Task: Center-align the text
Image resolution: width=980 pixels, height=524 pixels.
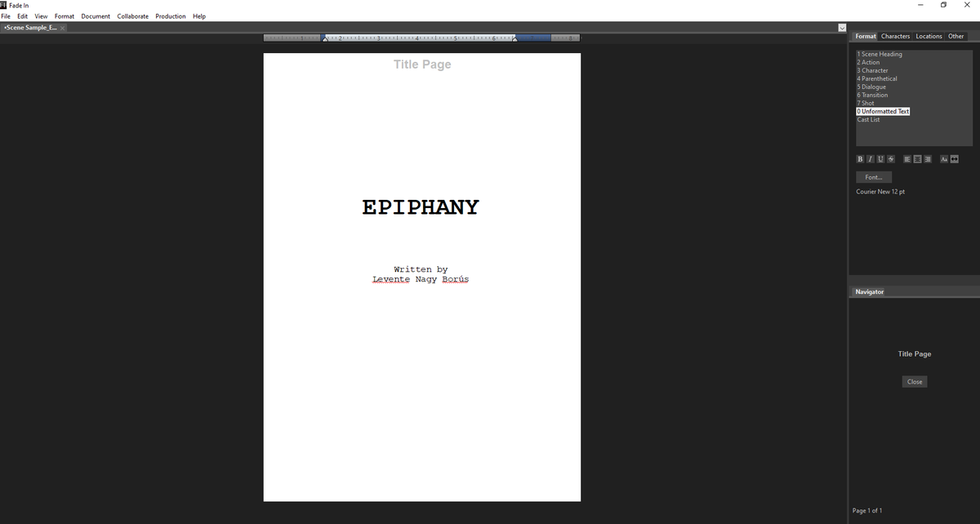Action: coord(917,158)
